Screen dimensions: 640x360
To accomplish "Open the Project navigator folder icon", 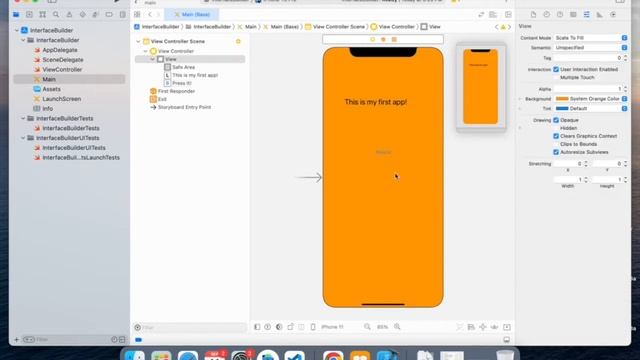I will pyautogui.click(x=16, y=15).
